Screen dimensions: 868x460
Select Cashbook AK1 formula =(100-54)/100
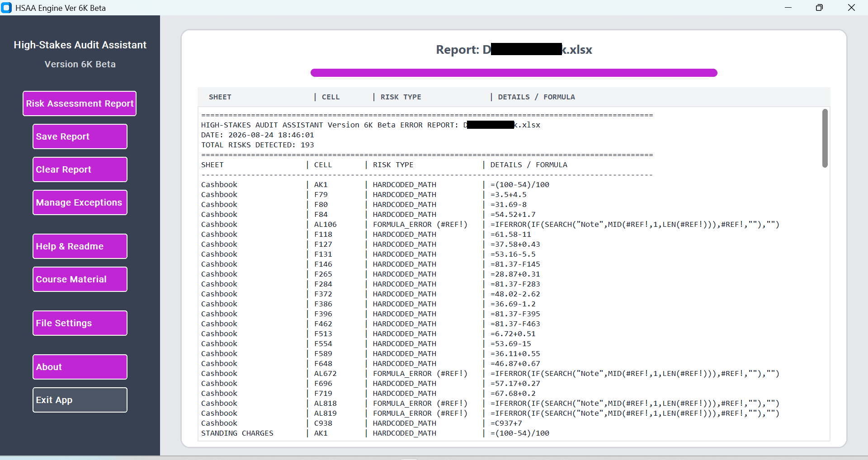click(x=520, y=185)
